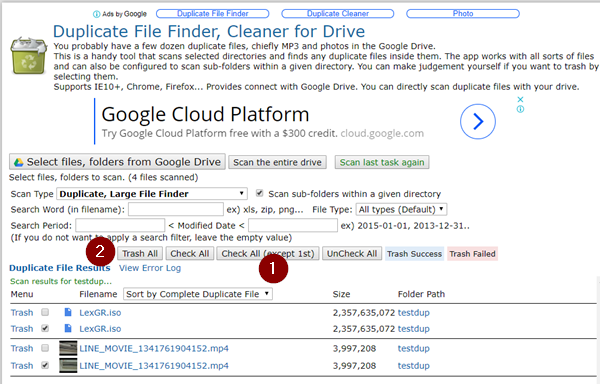
Task: Click Check All (except 1st) button
Action: [x=268, y=254]
